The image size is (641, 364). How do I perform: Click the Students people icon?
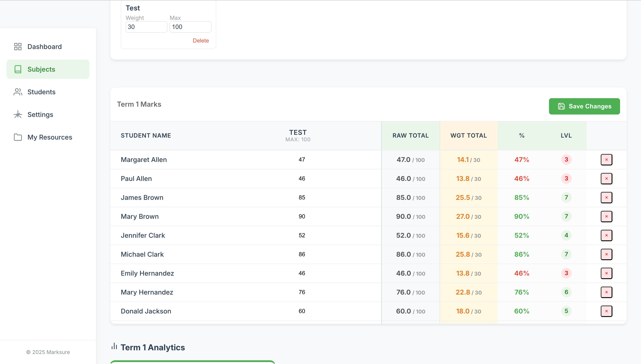pos(18,92)
